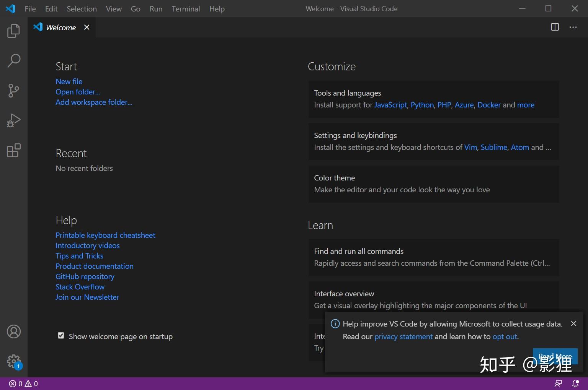
Task: Open the Explorer sidebar icon
Action: pos(13,31)
